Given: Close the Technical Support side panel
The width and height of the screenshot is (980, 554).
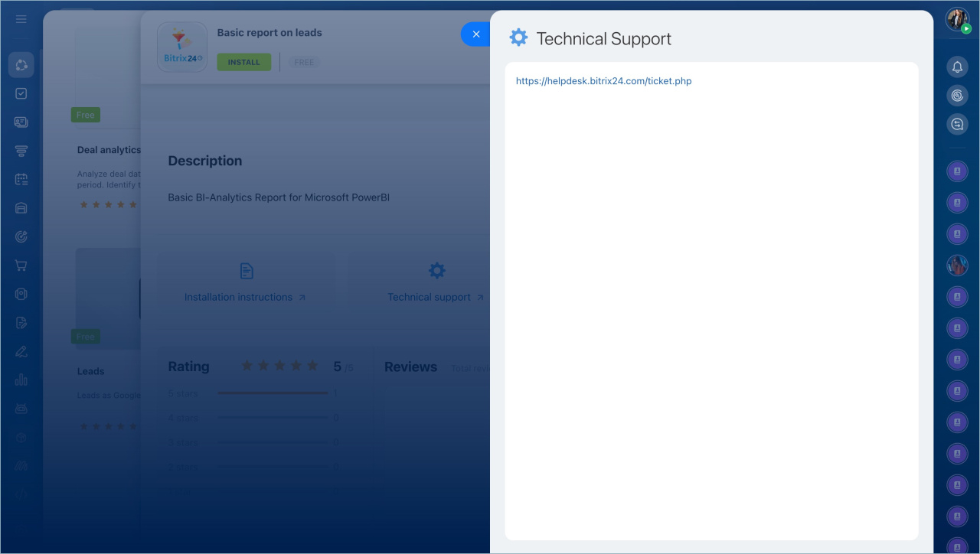Looking at the screenshot, I should click(475, 34).
